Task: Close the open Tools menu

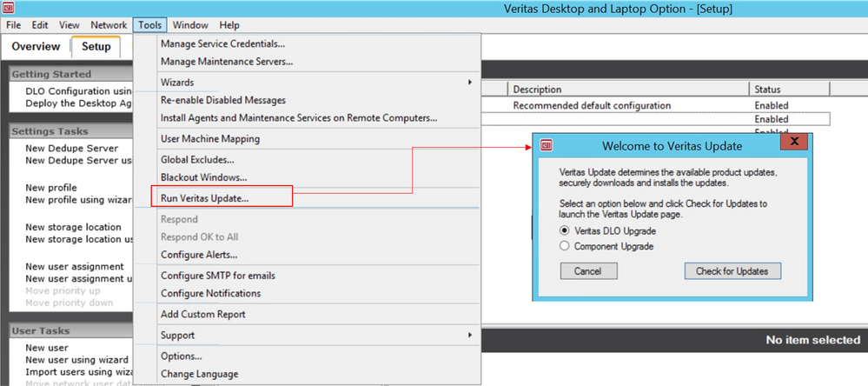Action: pos(150,25)
